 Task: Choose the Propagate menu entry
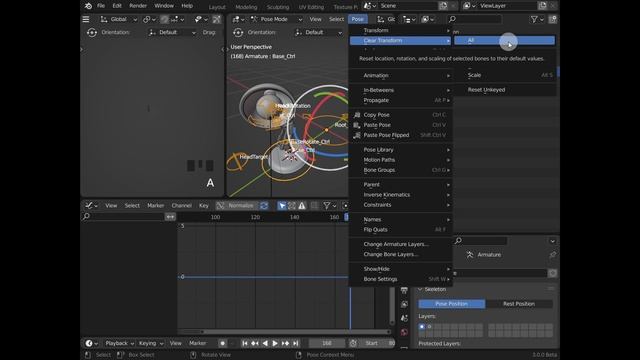pos(400,100)
